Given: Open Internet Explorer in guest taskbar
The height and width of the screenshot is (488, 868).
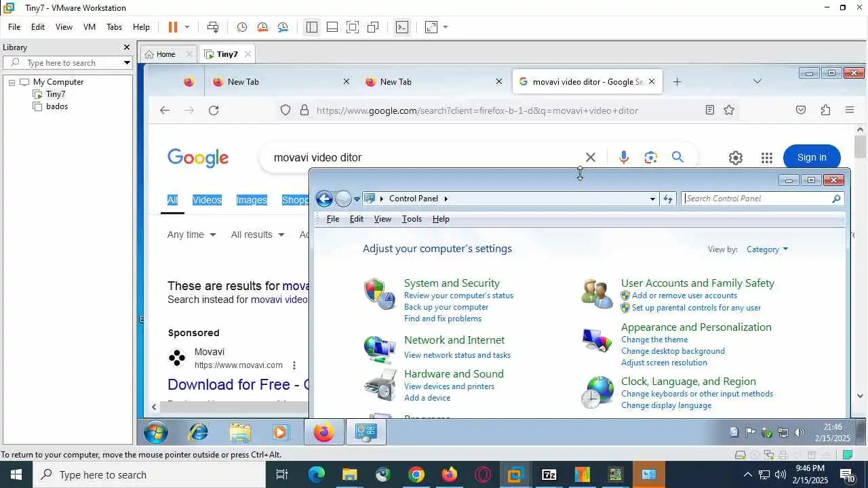Looking at the screenshot, I should pos(198,432).
